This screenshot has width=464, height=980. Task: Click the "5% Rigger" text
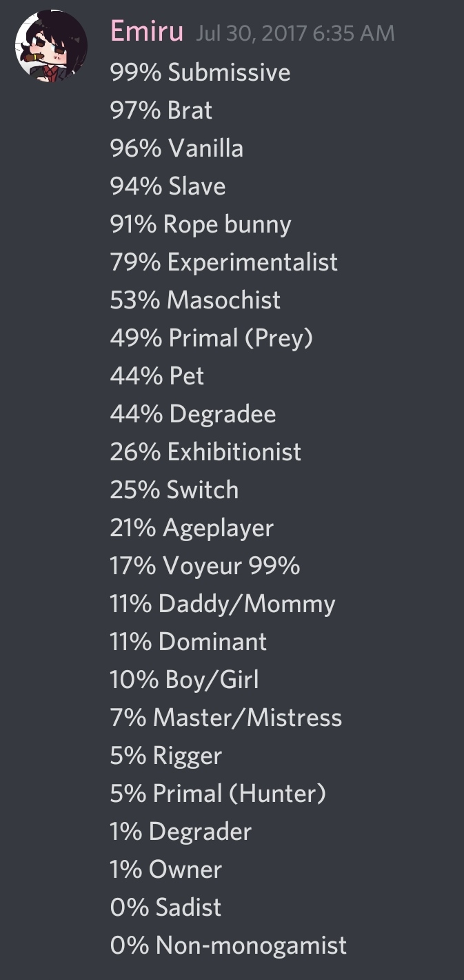point(166,756)
